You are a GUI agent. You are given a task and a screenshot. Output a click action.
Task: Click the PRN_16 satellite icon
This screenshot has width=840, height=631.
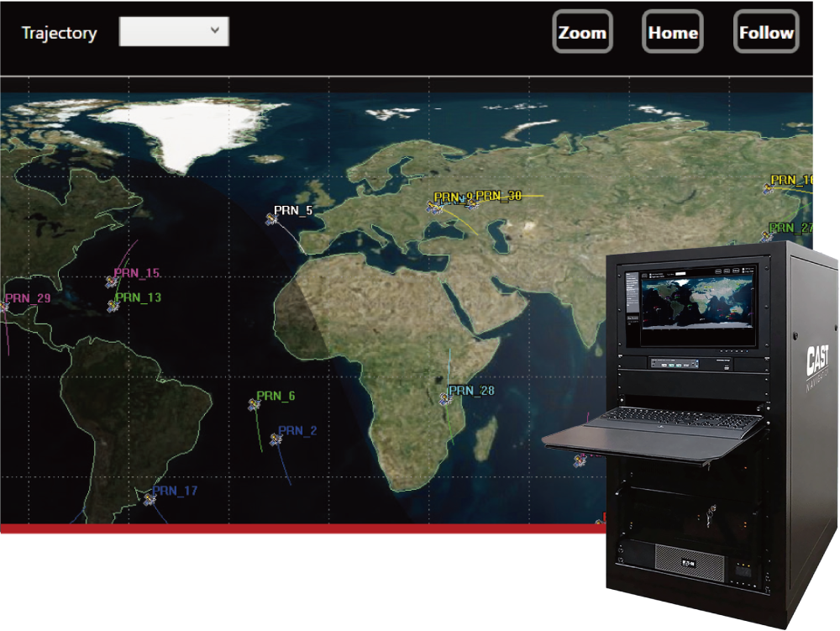tap(768, 189)
